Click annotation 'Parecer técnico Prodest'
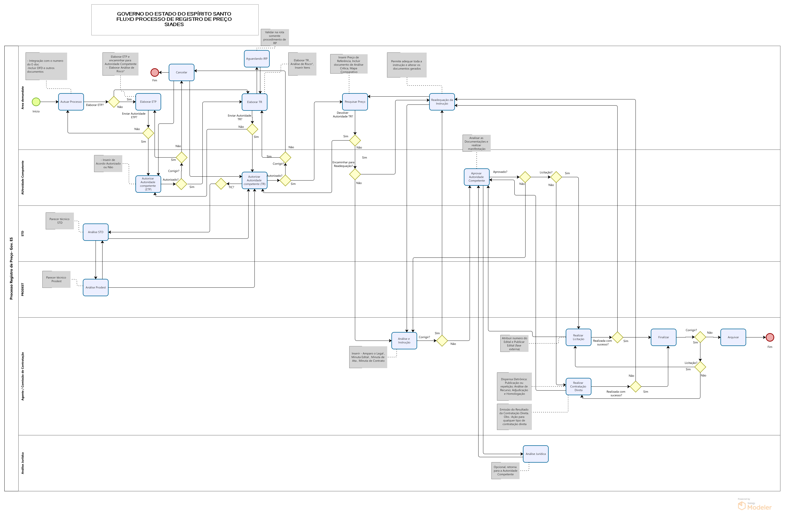Image resolution: width=787 pixels, height=532 pixels. point(56,279)
